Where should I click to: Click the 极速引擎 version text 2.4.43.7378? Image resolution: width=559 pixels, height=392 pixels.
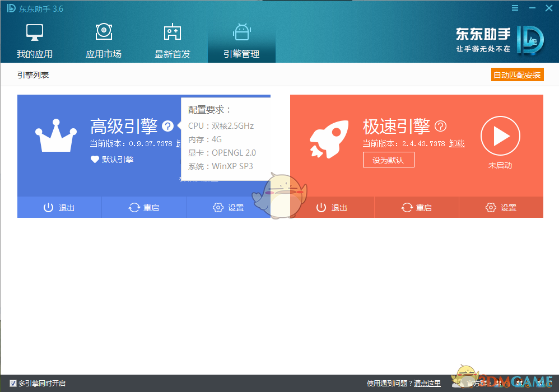(x=423, y=143)
